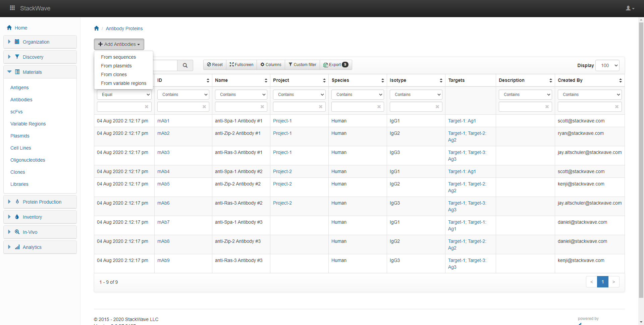
Task: Open the StackWave apps grid icon
Action: [12, 8]
